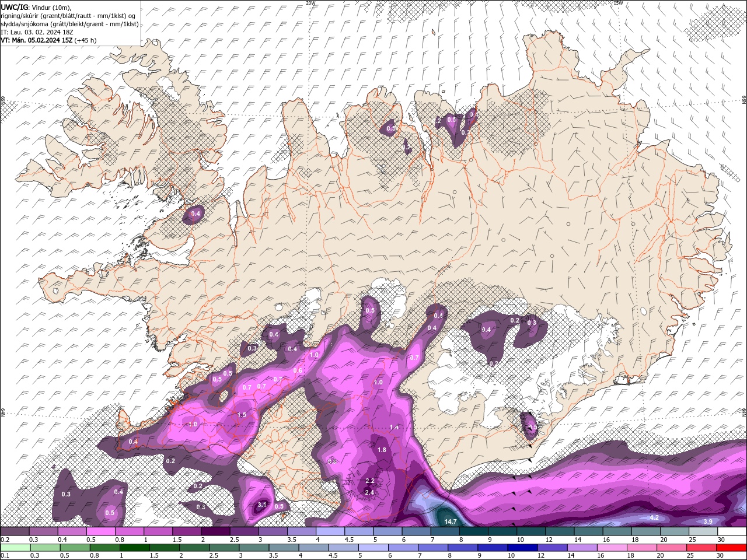Pick the light lavender 4 swatch in upper scale
Screen dimensions: 747x560
coord(330,531)
